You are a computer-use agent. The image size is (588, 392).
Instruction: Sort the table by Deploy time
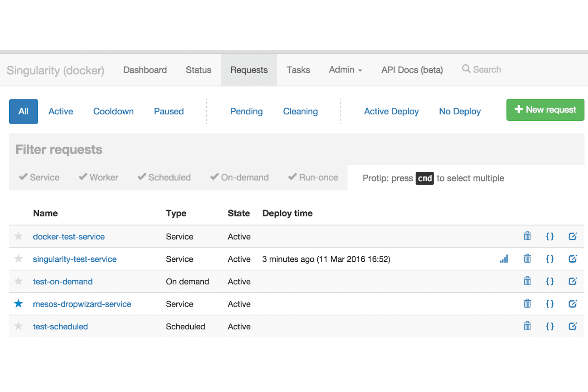click(x=287, y=213)
